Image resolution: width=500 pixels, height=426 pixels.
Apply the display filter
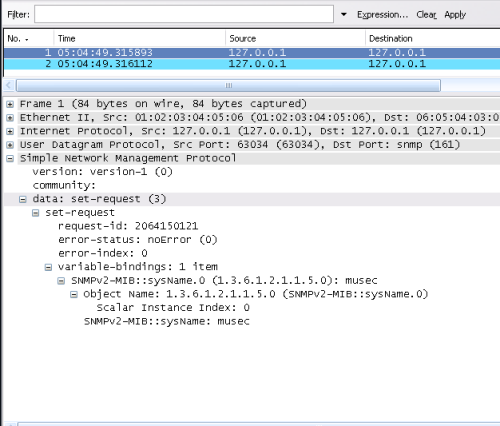(455, 15)
